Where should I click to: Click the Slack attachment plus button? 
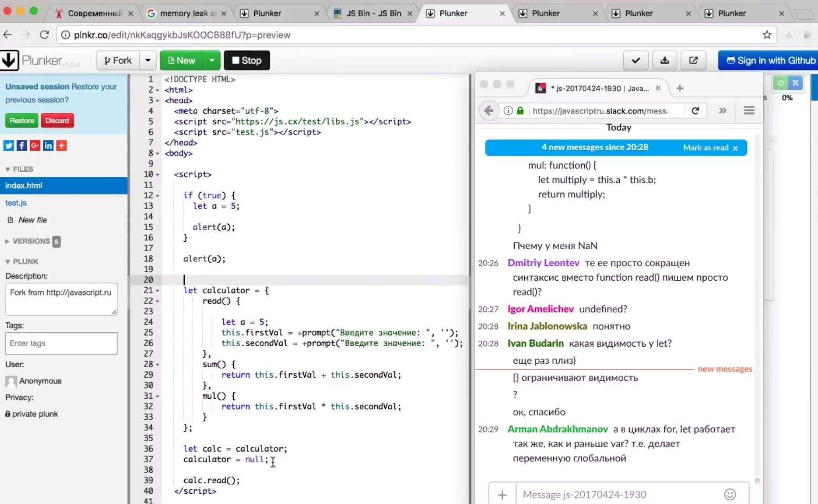(x=502, y=495)
